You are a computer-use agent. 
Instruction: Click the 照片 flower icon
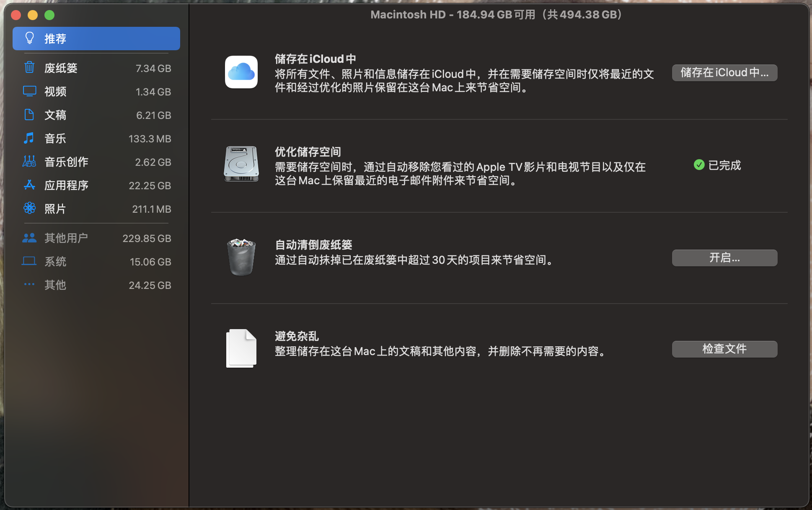[x=29, y=208]
